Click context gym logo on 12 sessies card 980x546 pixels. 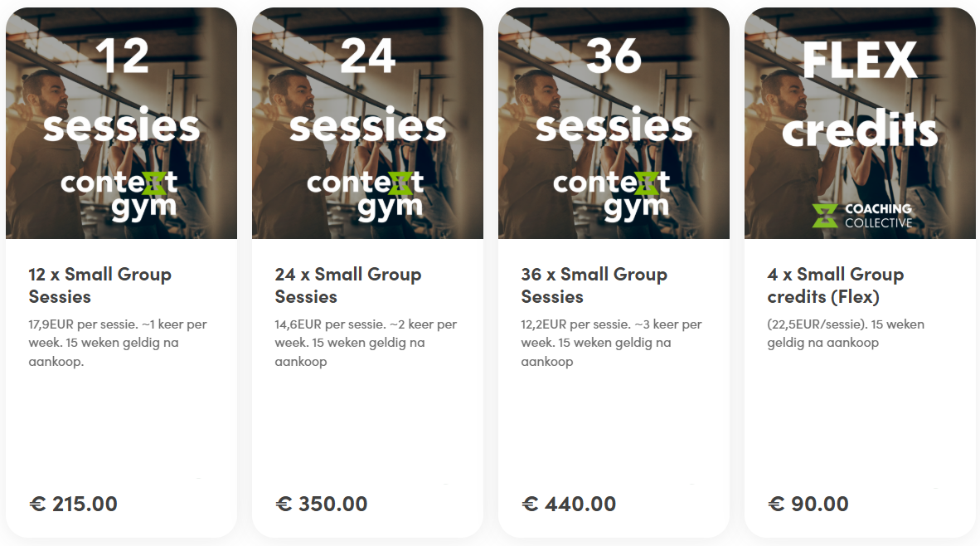[119, 196]
